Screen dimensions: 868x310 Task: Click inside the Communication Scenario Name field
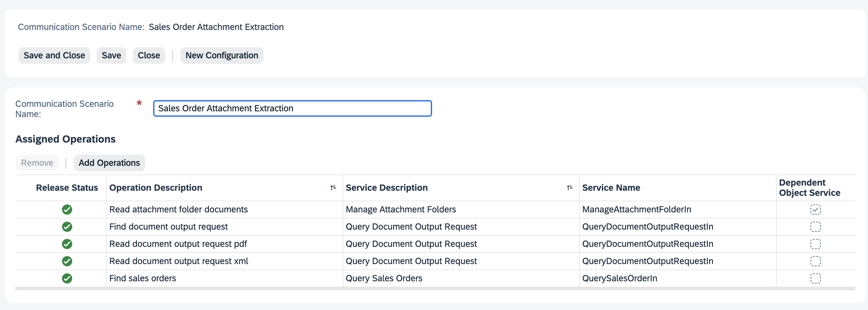pyautogui.click(x=293, y=108)
